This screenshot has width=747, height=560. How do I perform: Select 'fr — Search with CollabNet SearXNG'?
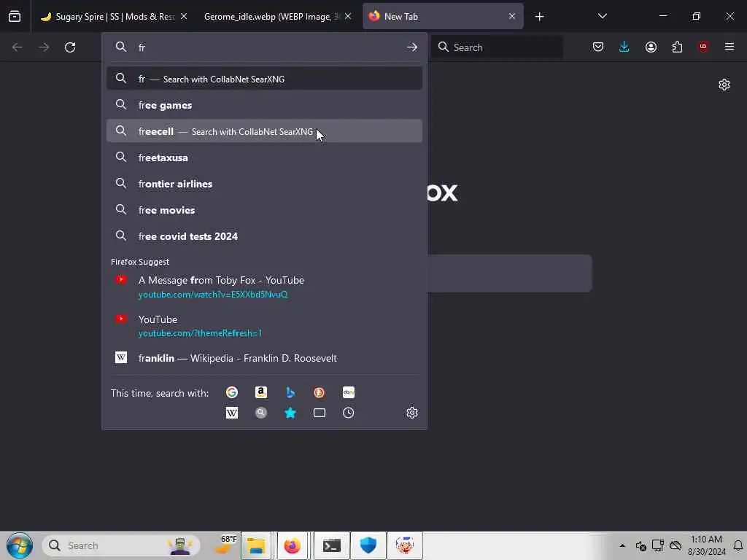coord(264,79)
